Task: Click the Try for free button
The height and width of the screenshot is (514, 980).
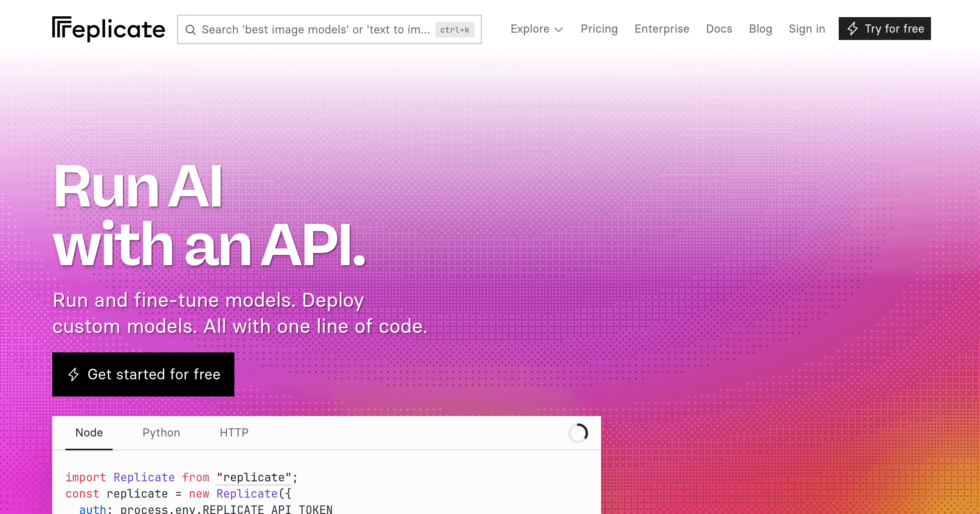Action: click(x=885, y=29)
